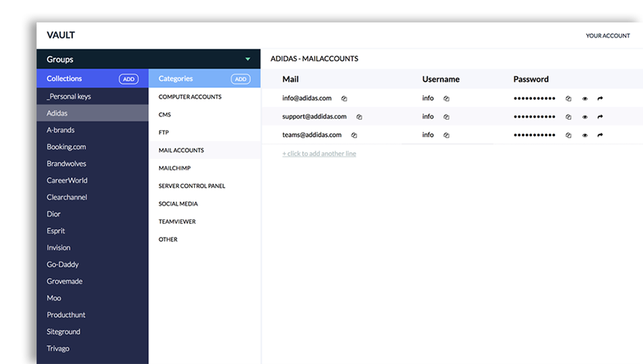This screenshot has width=643, height=364.
Task: Click the teams@addidas.com mail cell
Action: 311,135
